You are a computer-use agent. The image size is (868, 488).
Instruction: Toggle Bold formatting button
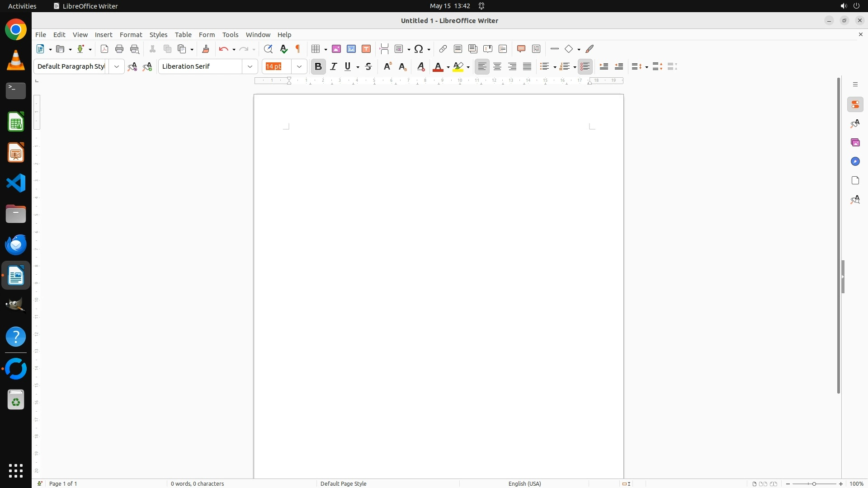(x=318, y=66)
